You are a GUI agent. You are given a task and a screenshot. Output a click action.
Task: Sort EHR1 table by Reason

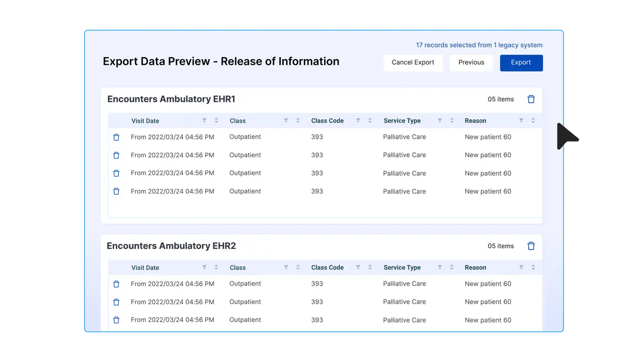click(533, 121)
